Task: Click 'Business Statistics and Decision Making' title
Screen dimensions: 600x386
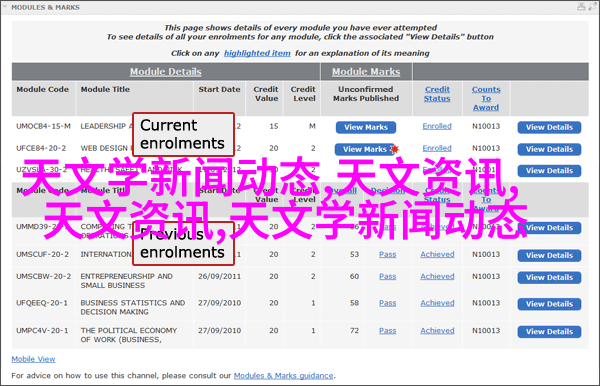Action: tap(133, 308)
